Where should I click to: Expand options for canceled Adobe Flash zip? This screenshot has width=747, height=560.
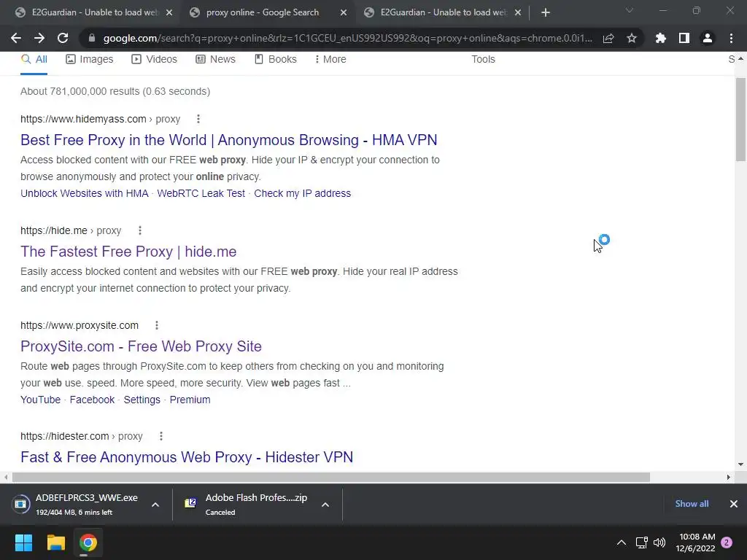coord(325,505)
